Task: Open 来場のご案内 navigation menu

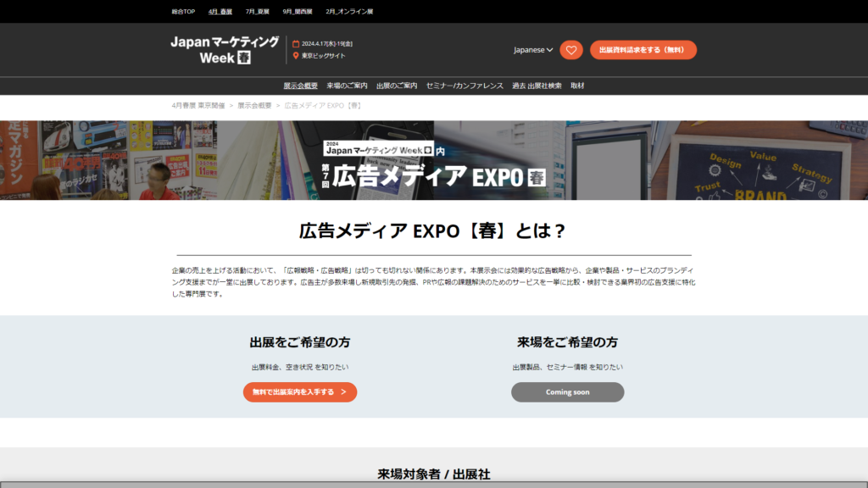Action: point(347,86)
